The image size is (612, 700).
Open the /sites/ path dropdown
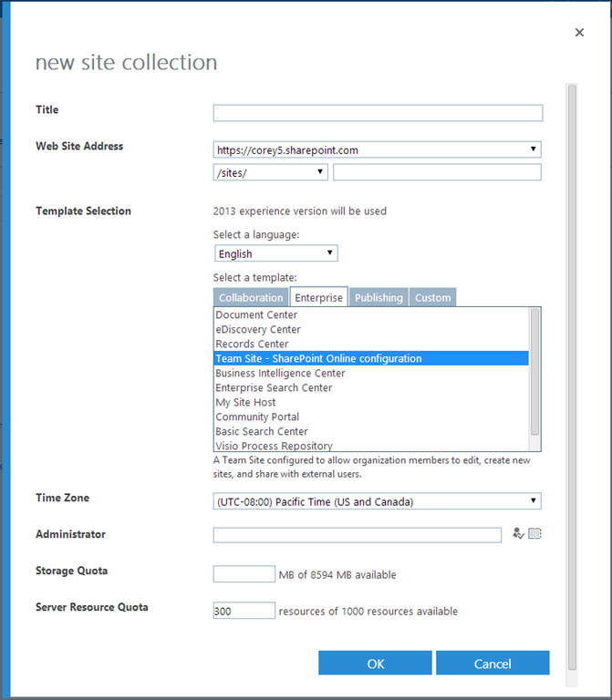[270, 172]
